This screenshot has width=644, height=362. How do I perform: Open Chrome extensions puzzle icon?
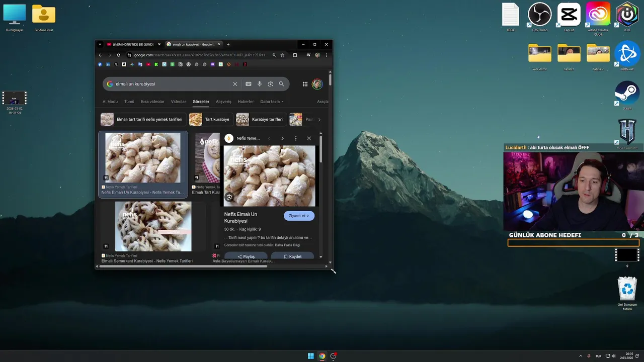pos(295,55)
